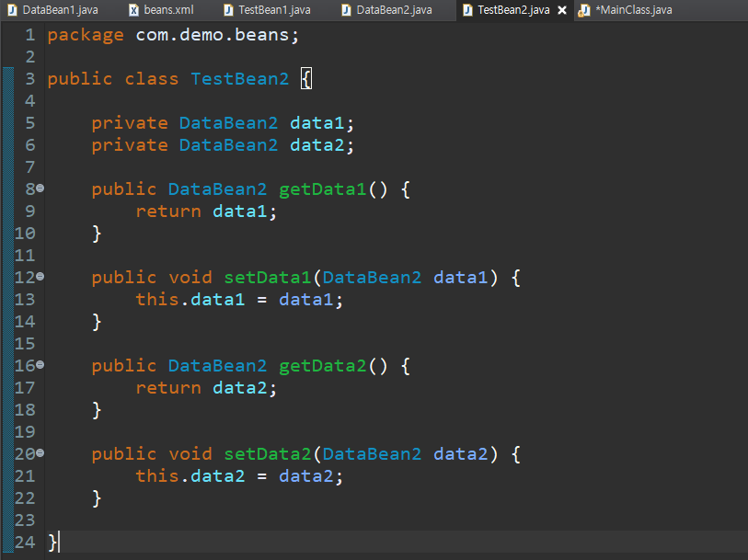
Task: Click 'com.demo.beans' in the package line
Action: pyautogui.click(x=213, y=35)
